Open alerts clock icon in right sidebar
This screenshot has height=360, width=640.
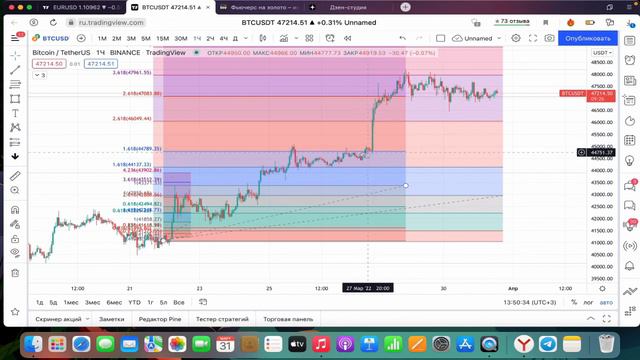630,60
